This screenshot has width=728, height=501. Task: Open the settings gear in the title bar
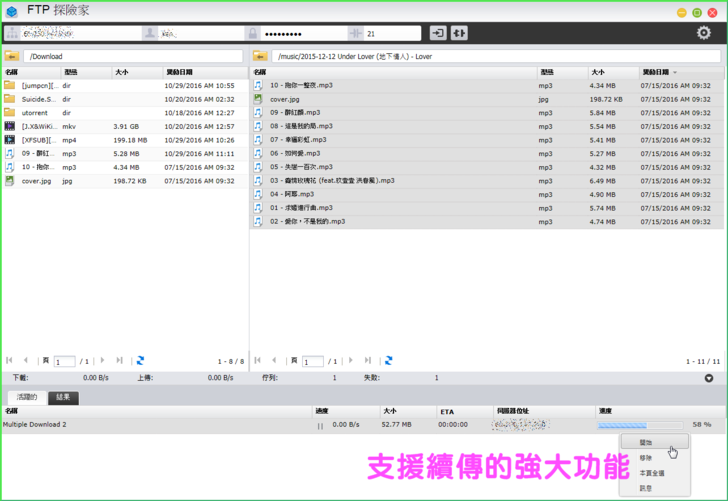pyautogui.click(x=703, y=33)
